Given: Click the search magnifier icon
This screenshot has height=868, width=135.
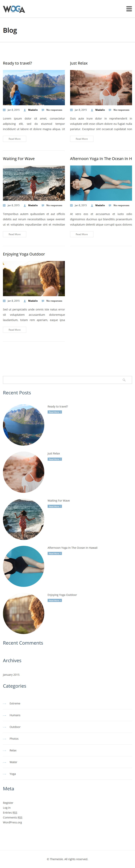Looking at the screenshot, I should (x=124, y=380).
